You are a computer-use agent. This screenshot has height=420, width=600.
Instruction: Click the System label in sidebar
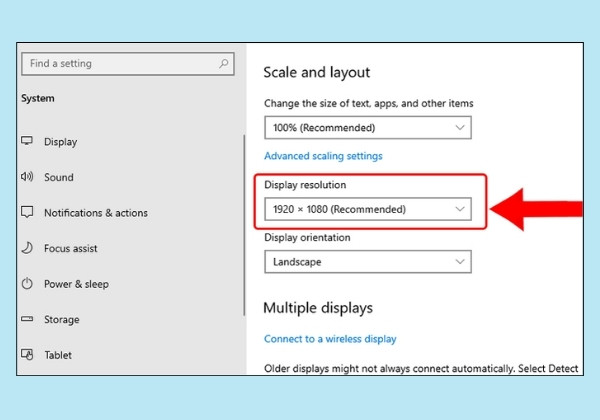[38, 98]
